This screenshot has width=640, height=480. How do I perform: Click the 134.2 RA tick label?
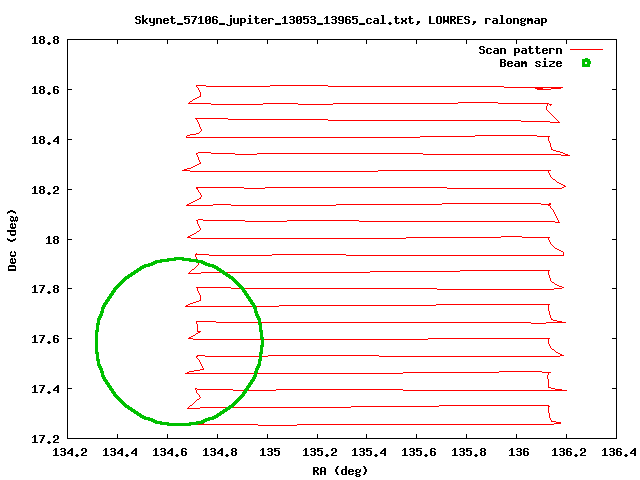70,452
